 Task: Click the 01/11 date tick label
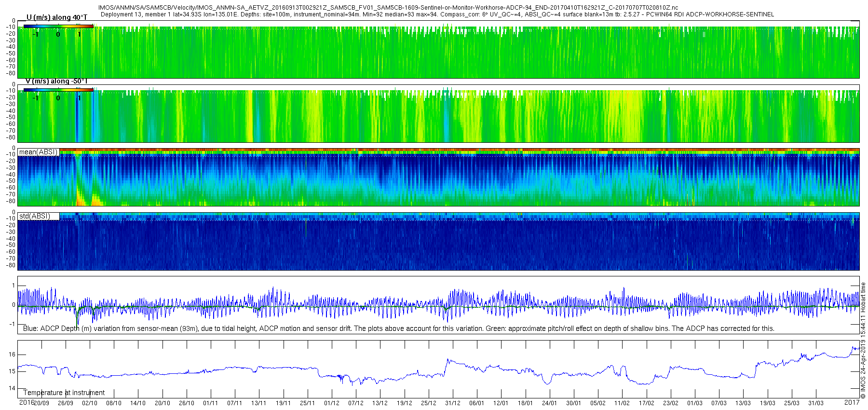pyautogui.click(x=211, y=403)
